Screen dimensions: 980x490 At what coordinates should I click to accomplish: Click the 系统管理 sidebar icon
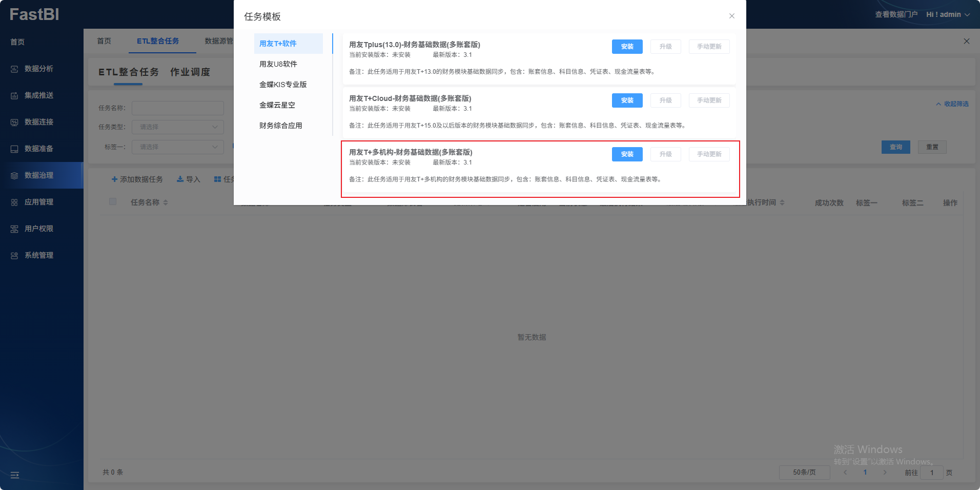point(14,256)
